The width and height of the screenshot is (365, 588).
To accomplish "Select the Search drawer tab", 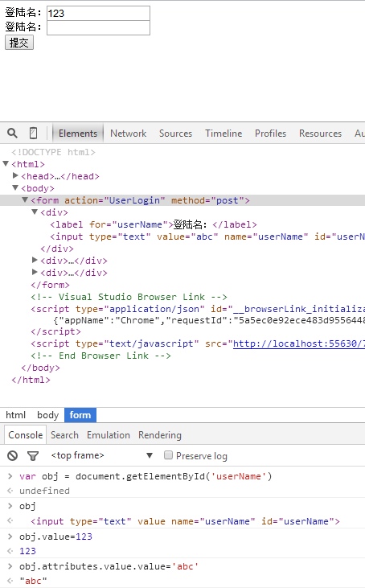I will pyautogui.click(x=64, y=435).
